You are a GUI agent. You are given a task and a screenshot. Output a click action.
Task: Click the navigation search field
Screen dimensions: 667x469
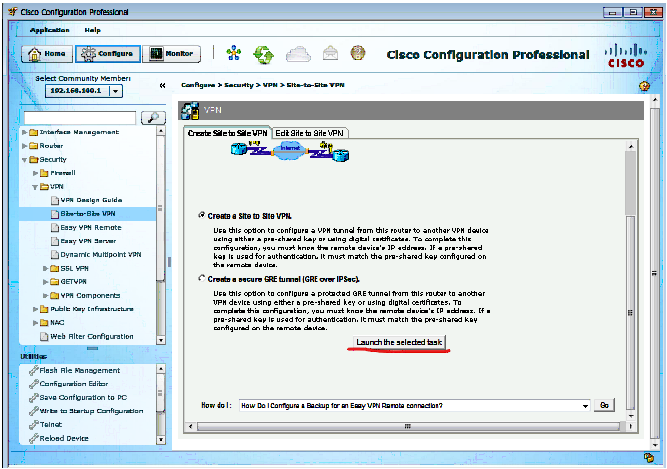click(x=80, y=118)
